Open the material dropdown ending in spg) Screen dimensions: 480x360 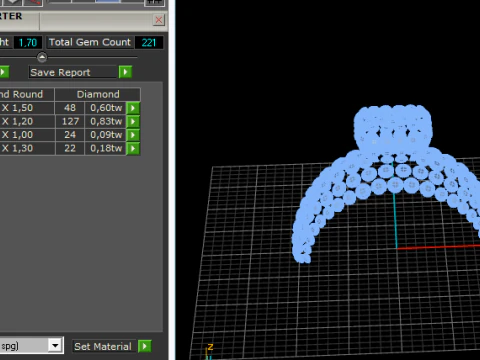(55, 345)
